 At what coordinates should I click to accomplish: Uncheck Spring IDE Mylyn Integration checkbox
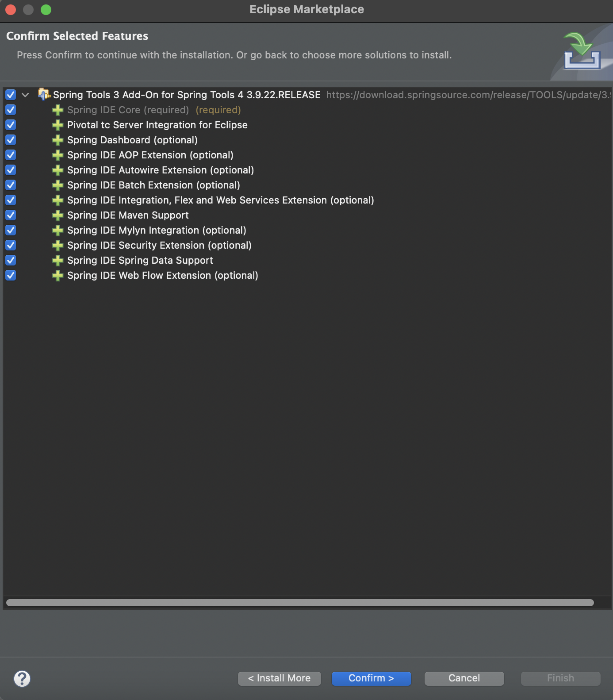tap(11, 230)
